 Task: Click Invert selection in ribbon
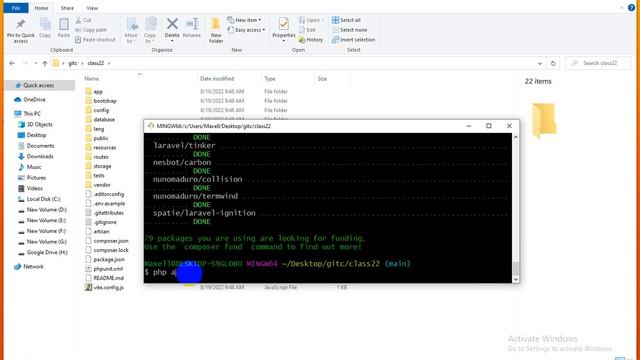(353, 40)
